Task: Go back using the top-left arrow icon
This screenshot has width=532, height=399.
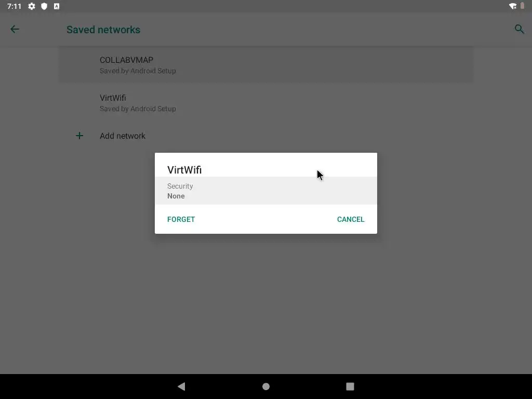Action: pyautogui.click(x=15, y=29)
